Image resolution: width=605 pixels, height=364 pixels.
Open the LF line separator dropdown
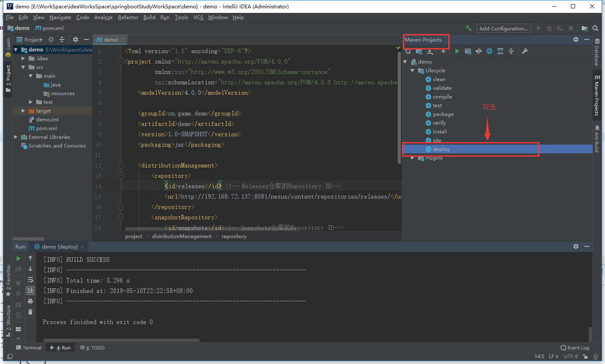coord(553,356)
